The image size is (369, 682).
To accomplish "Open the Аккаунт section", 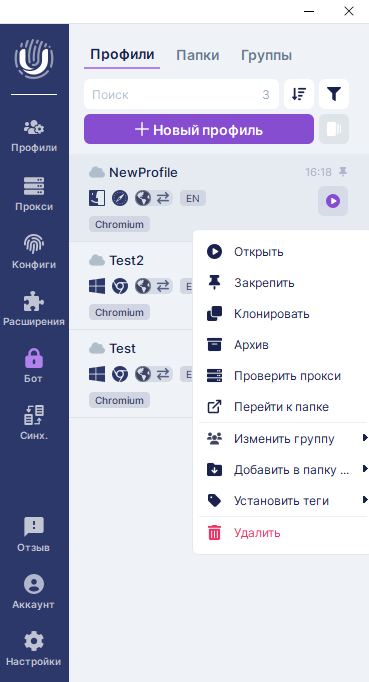I will (34, 592).
